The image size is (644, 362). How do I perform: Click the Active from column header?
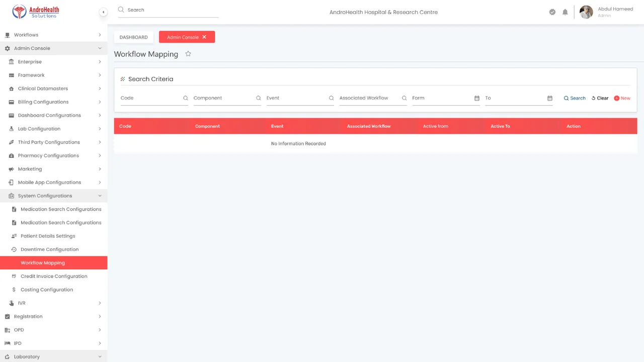click(x=436, y=126)
